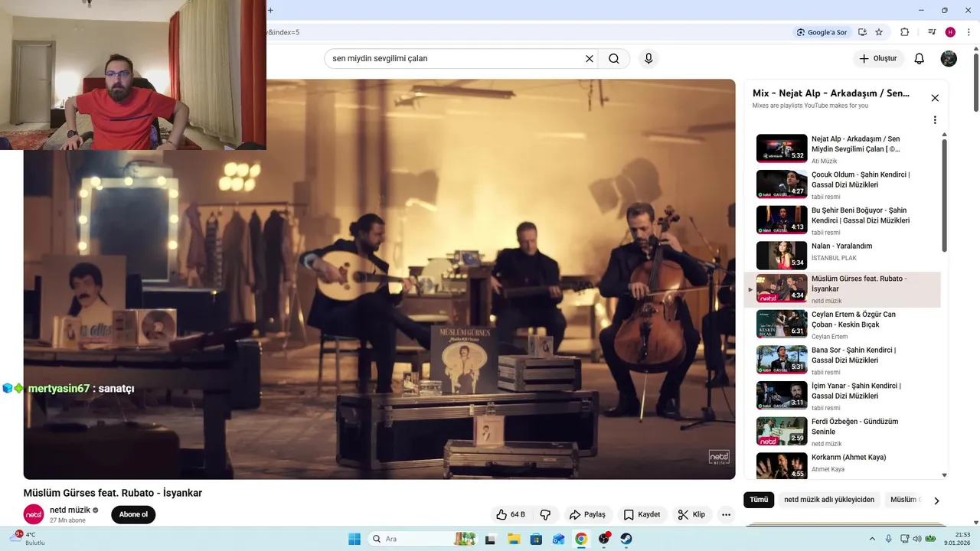Open Chrome three-dot menu
Viewport: 980px width, 551px height.
tap(969, 32)
